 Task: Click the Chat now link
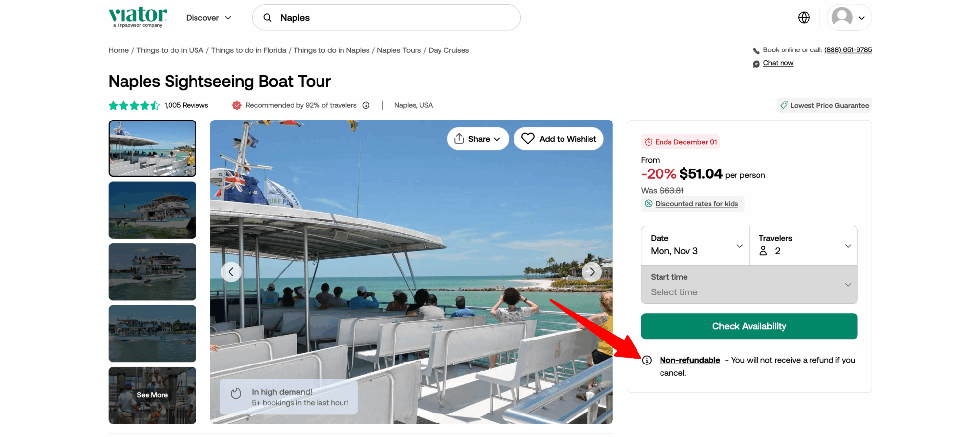778,63
